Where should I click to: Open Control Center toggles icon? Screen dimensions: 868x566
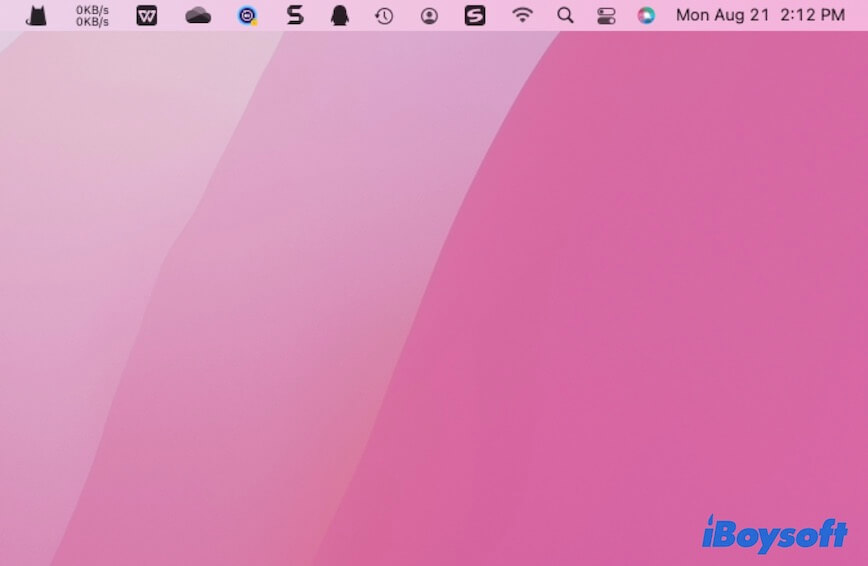coord(606,16)
